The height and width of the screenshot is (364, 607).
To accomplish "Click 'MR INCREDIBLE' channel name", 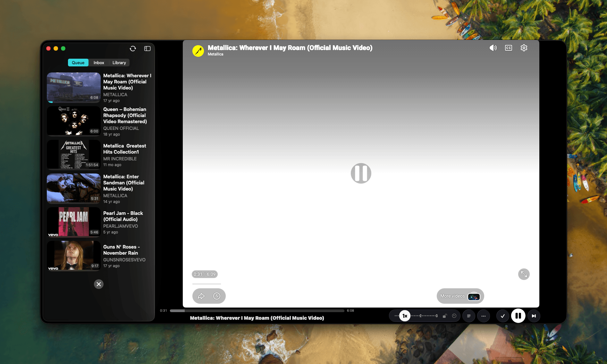I will [x=120, y=159].
